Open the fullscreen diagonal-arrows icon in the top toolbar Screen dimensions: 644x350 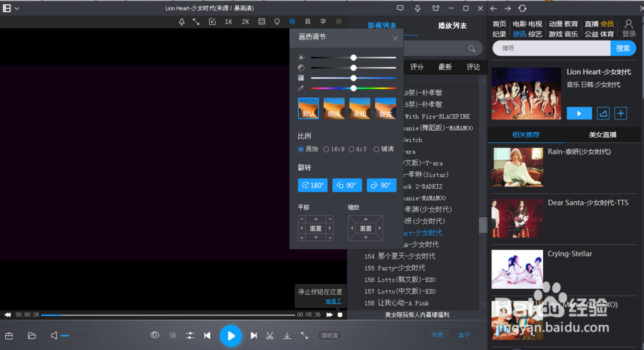[x=196, y=22]
